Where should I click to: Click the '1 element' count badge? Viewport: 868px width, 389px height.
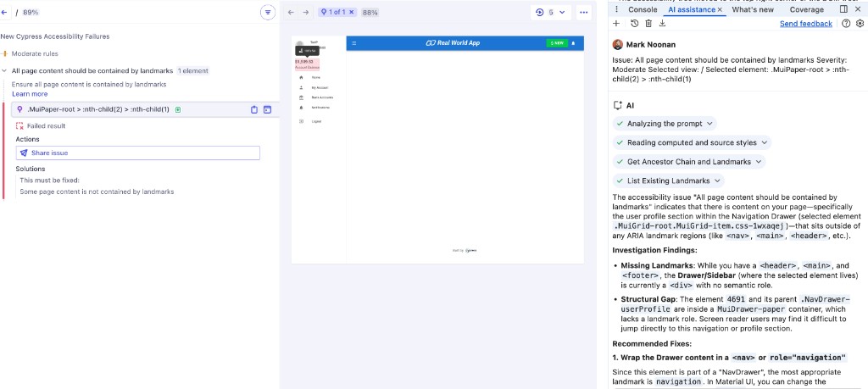tap(192, 71)
